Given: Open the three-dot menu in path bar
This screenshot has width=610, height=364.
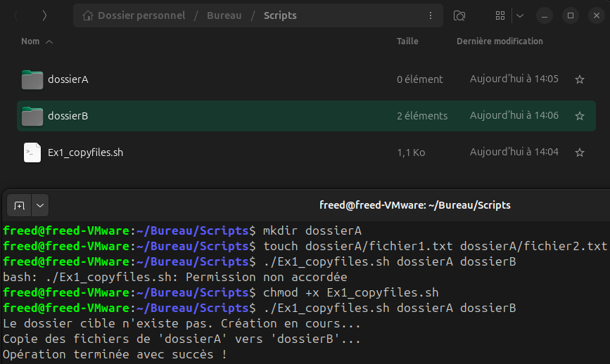Looking at the screenshot, I should coord(430,15).
